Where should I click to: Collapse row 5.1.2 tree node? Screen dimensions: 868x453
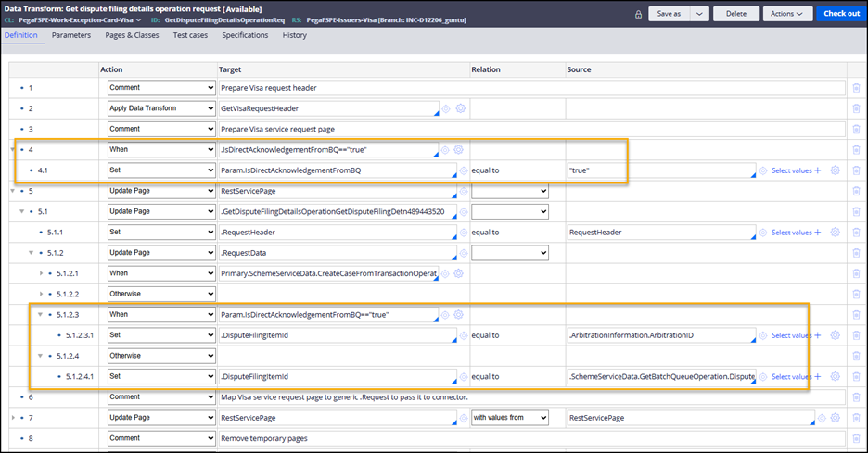coord(32,253)
